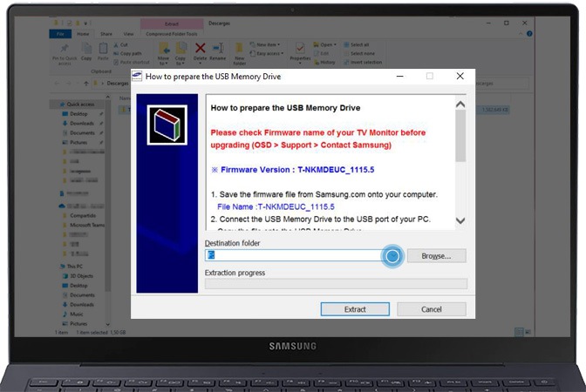
Task: Click the Extract button in dialog
Action: click(355, 309)
